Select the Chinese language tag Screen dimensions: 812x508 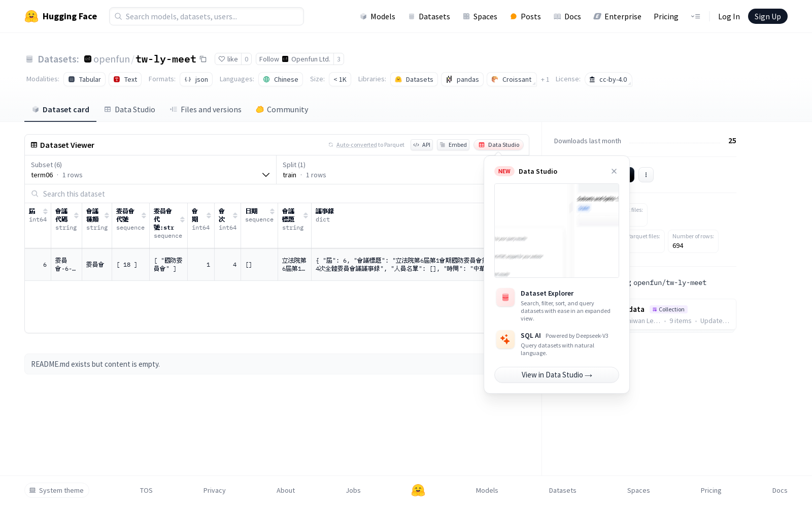tap(281, 79)
